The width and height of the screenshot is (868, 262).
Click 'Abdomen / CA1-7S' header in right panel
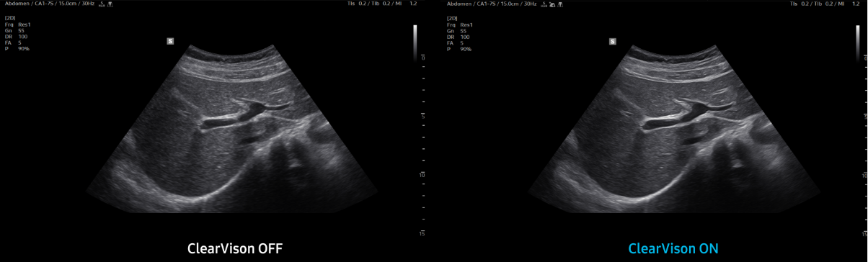pyautogui.click(x=471, y=4)
